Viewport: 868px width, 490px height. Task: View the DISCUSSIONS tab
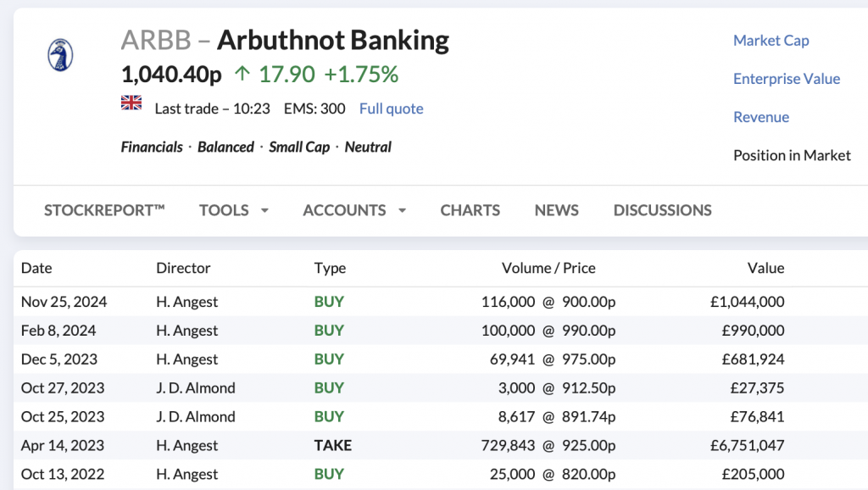point(662,210)
